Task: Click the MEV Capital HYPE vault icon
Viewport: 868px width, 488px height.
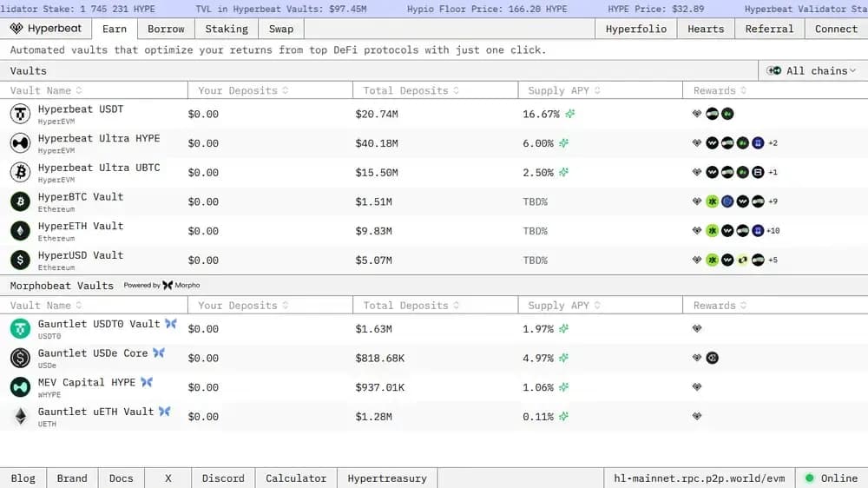Action: coord(20,387)
